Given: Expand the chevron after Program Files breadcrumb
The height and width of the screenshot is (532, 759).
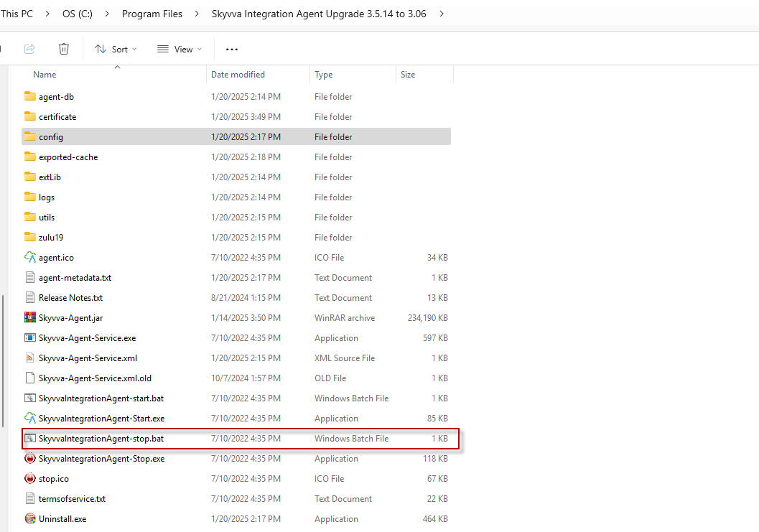Looking at the screenshot, I should (197, 14).
